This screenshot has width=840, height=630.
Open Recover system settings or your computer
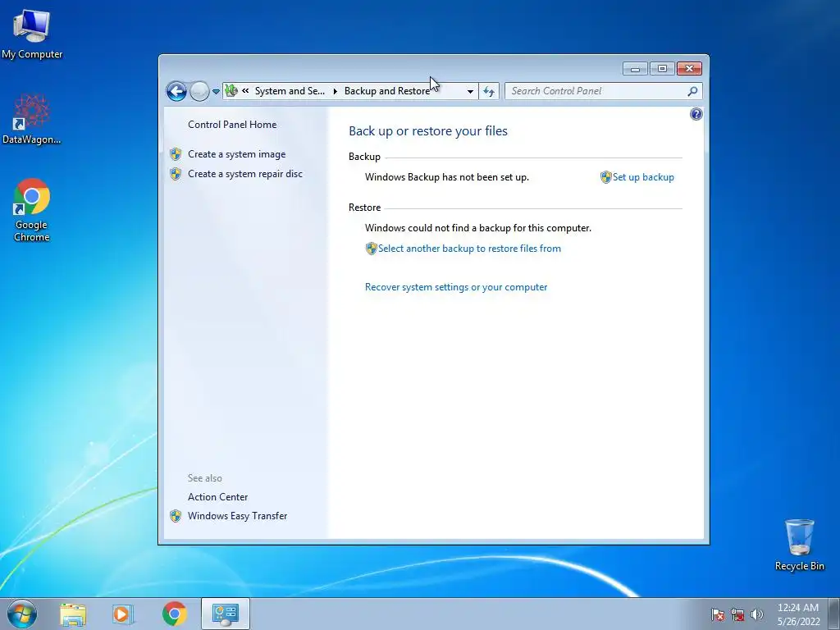[456, 287]
